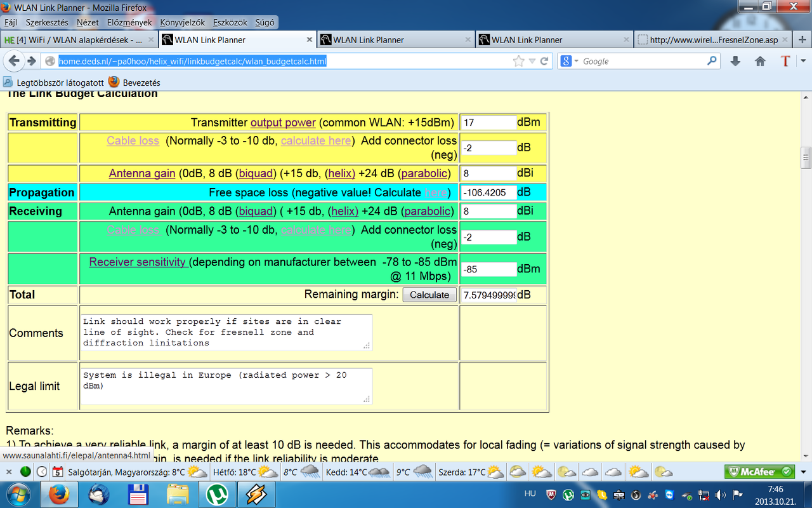Open Cable loss link in the Transmitting section
Image resolution: width=812 pixels, height=508 pixels.
point(133,140)
